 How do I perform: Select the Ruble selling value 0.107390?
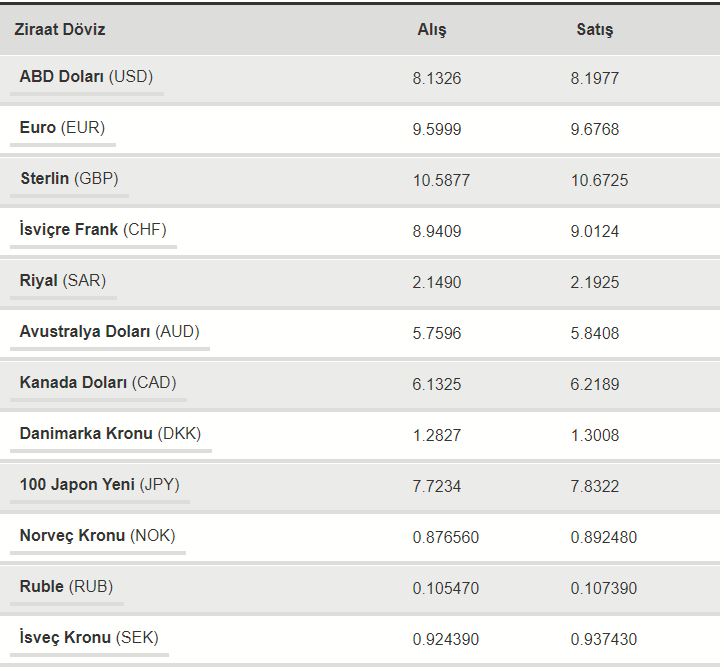604,588
